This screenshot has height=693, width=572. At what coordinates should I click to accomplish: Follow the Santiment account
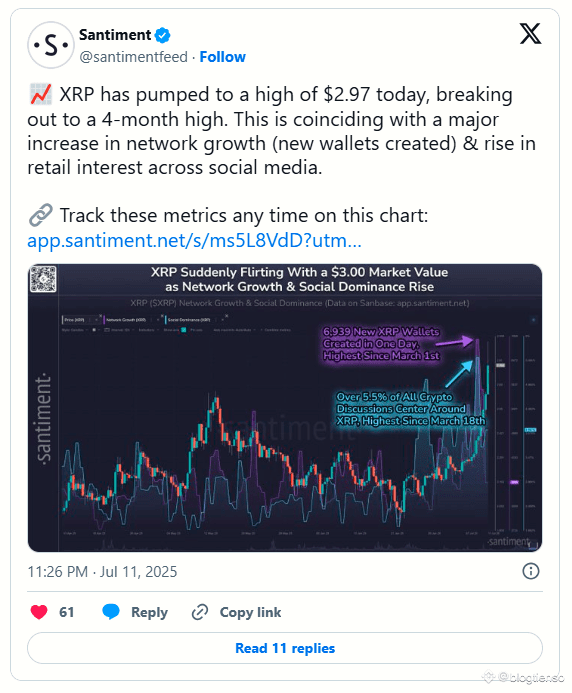click(x=222, y=57)
